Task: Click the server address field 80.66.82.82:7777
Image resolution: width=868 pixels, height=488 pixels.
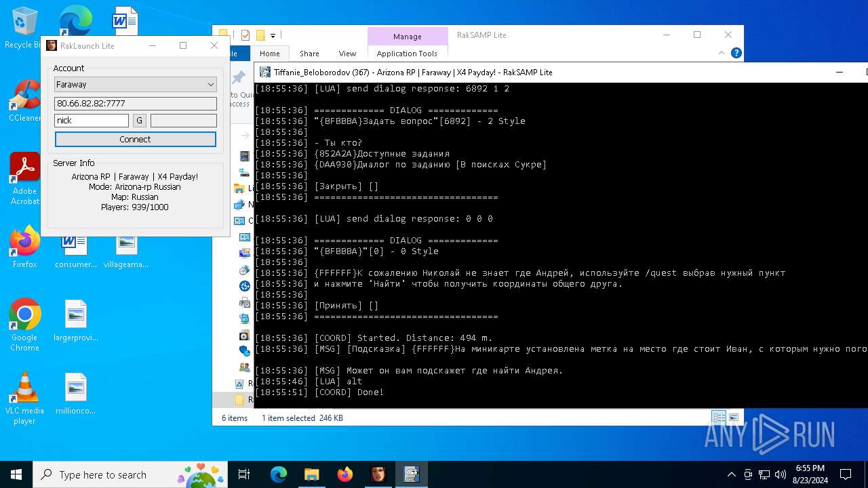Action: pos(136,103)
